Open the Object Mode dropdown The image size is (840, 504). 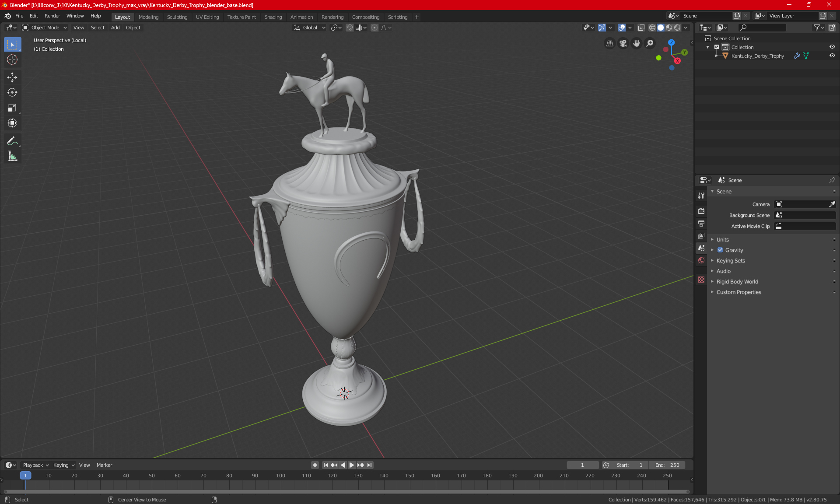click(x=45, y=28)
